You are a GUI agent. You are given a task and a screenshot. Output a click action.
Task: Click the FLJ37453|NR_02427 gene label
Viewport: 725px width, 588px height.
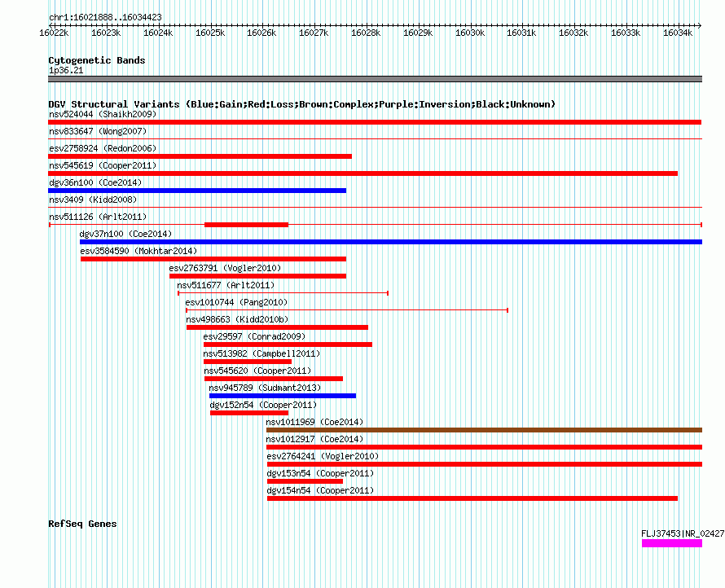(683, 533)
